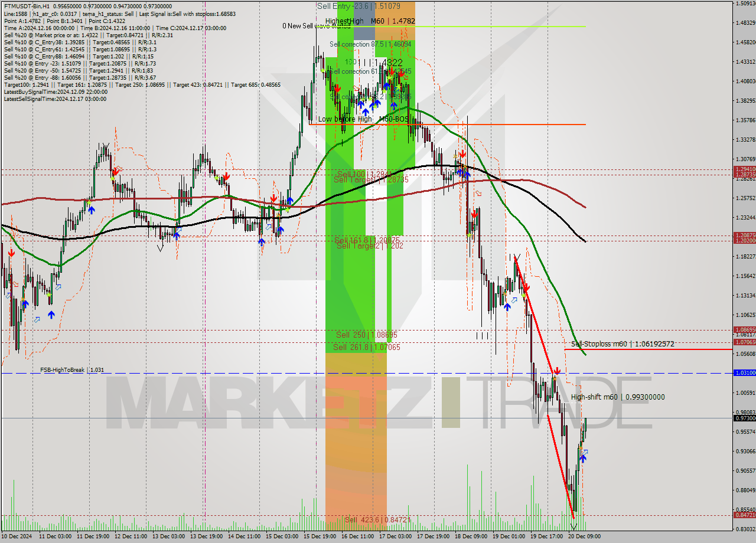Click the red 1.07065 price tag
This screenshot has height=543, width=756.
pos(744,342)
